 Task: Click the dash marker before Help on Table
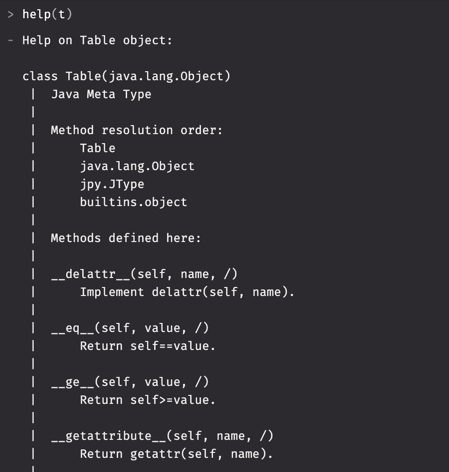pyautogui.click(x=11, y=40)
